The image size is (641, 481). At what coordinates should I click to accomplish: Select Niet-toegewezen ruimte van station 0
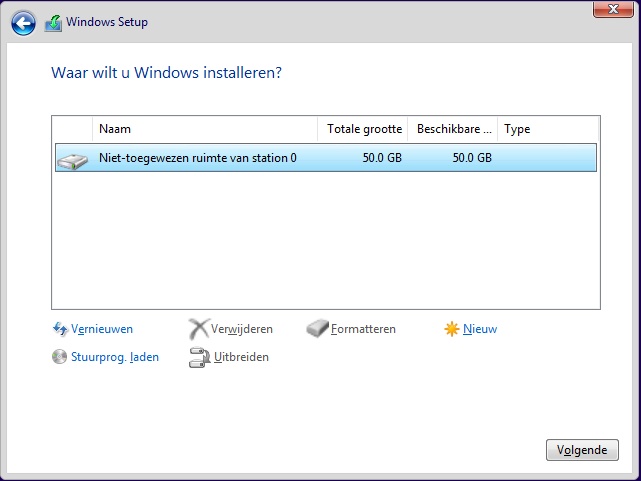pos(198,158)
